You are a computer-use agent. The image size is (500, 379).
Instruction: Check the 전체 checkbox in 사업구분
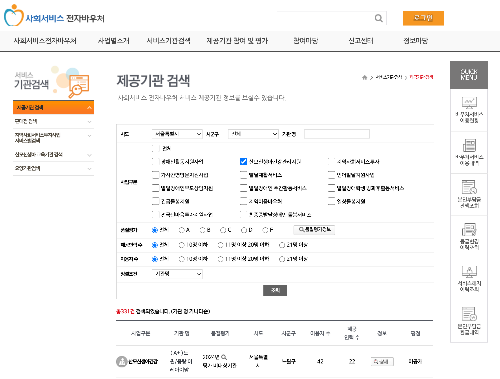tap(155, 148)
